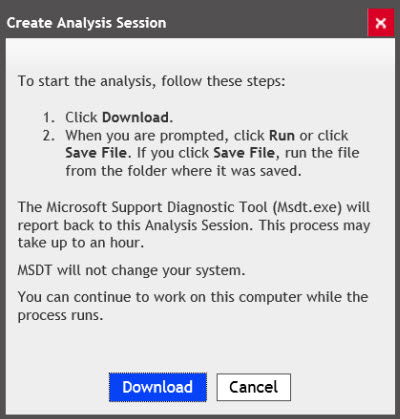Click the bold Save File starting a line
This screenshot has width=400, height=419.
point(96,153)
